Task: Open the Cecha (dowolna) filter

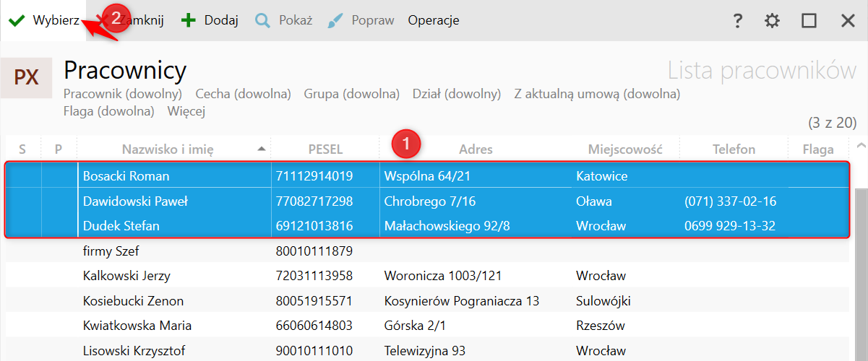Action: [244, 94]
